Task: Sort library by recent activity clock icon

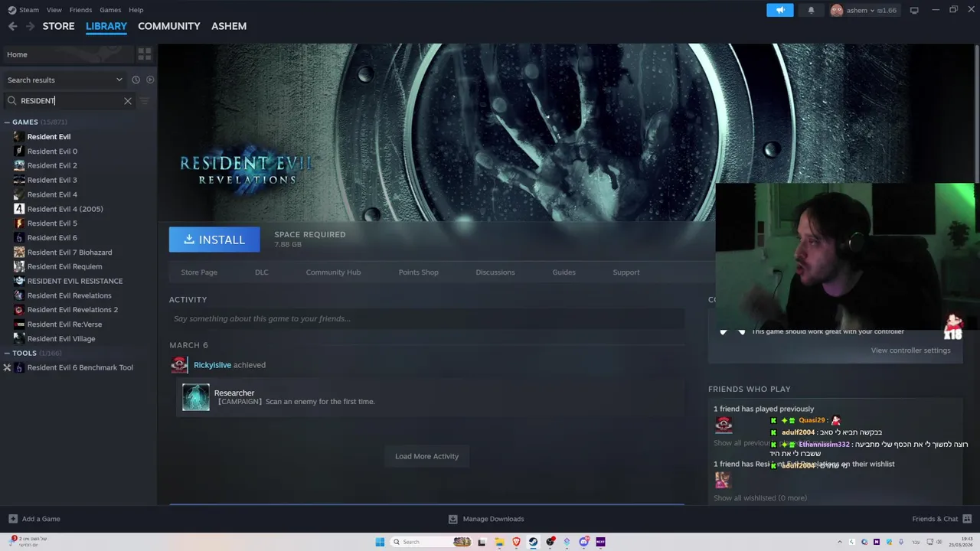Action: click(136, 80)
